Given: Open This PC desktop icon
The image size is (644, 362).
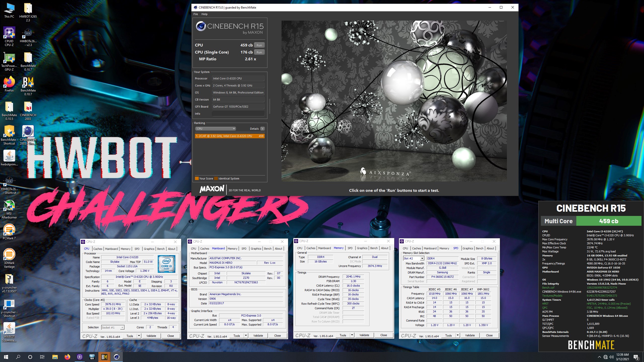Looking at the screenshot, I should click(x=9, y=11).
